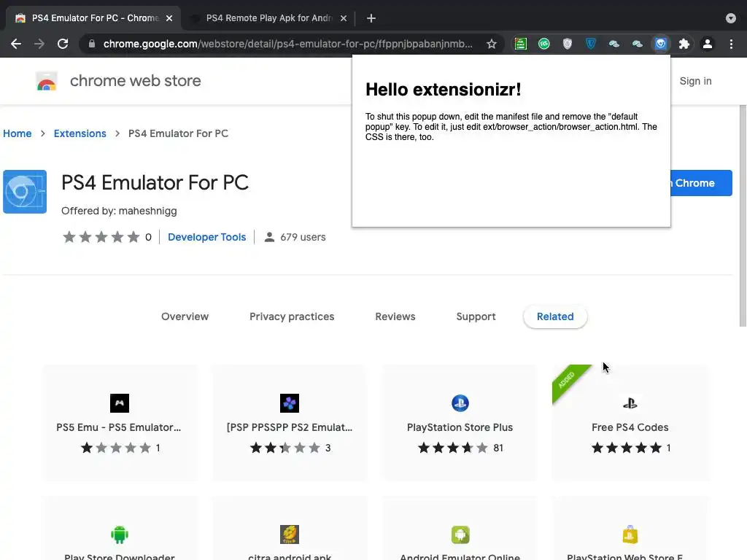This screenshot has height=560, width=747.
Task: Click the page vertical scrollbar
Action: (x=743, y=215)
